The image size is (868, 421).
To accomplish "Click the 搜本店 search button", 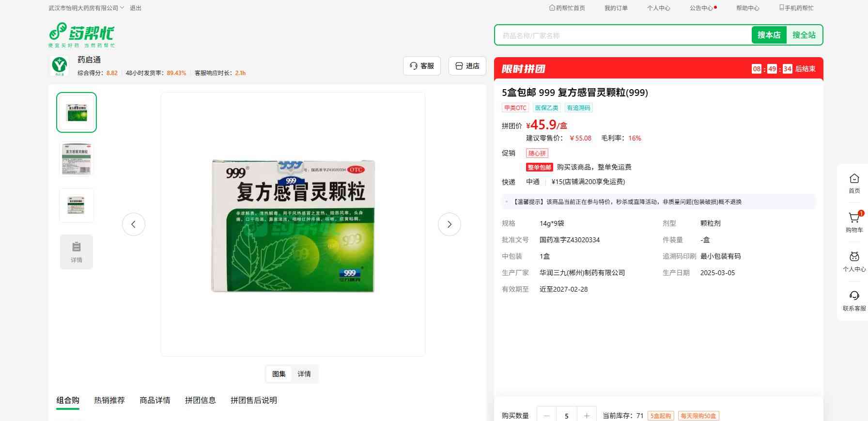I will (769, 35).
